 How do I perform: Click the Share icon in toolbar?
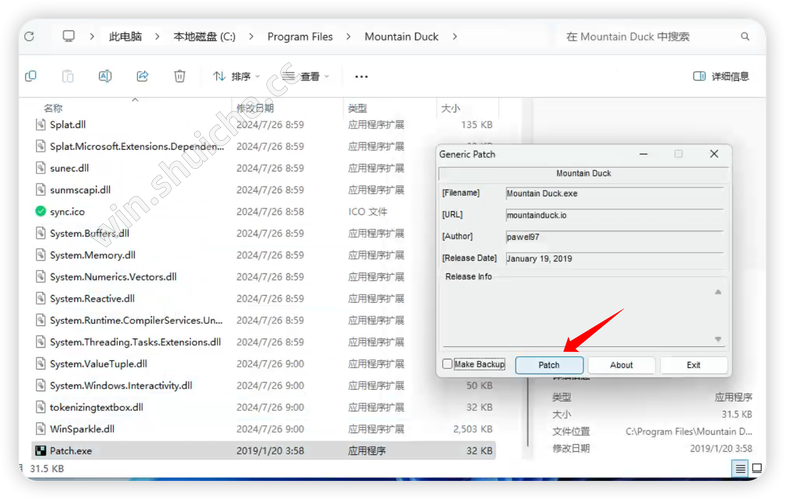pos(142,76)
